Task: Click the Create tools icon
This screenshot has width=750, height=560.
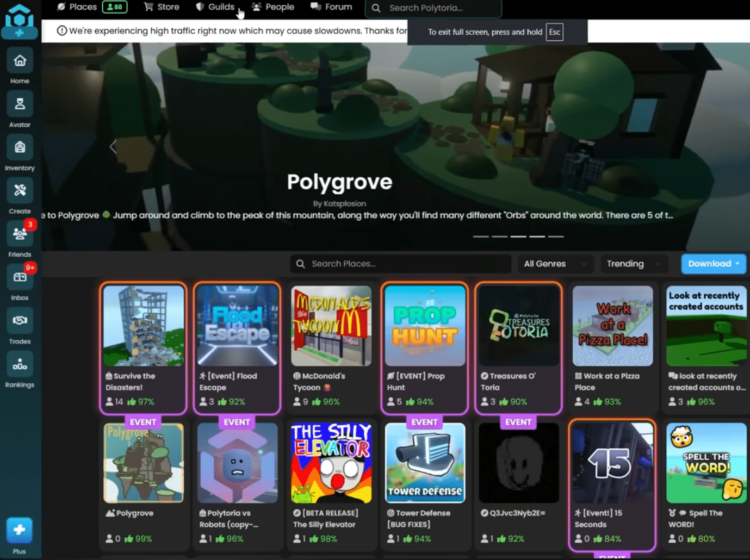Action: 20,191
